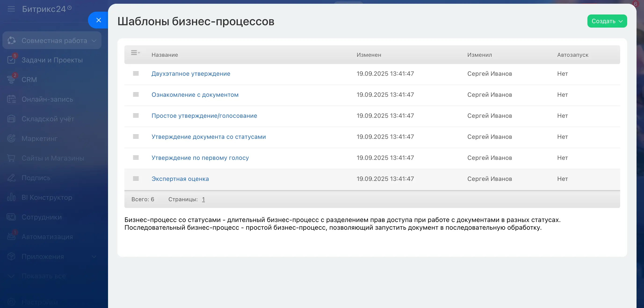Expand the Совместная работа dropdown
644x308 pixels.
[94, 40]
